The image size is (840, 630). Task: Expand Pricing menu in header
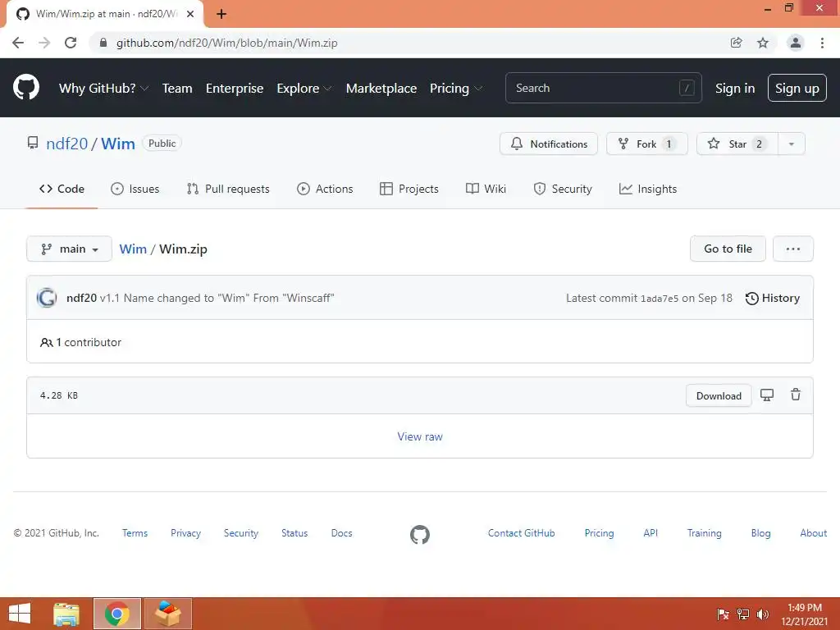pos(456,88)
